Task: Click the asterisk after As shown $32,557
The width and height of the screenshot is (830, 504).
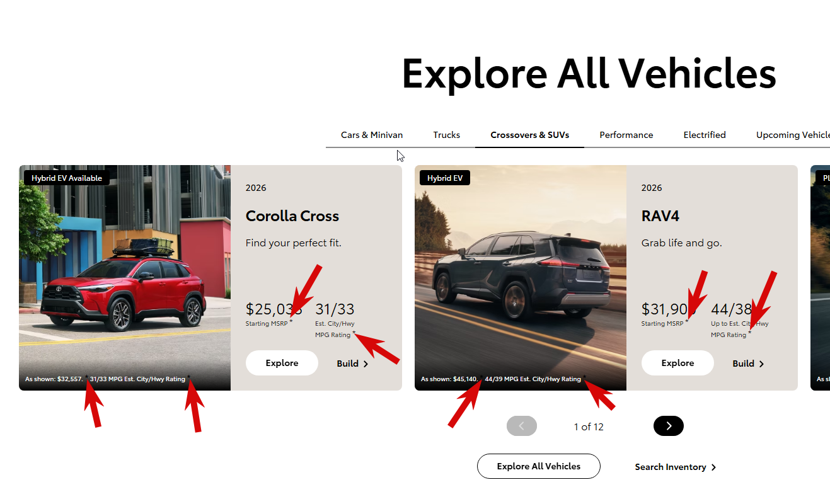Action: click(86, 377)
